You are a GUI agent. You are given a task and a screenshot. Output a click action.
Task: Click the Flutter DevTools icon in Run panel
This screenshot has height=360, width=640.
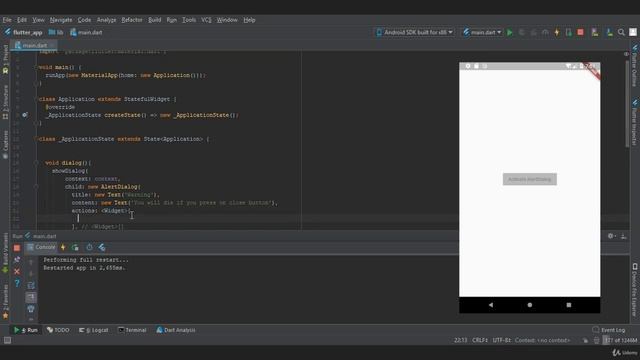[x=102, y=247]
